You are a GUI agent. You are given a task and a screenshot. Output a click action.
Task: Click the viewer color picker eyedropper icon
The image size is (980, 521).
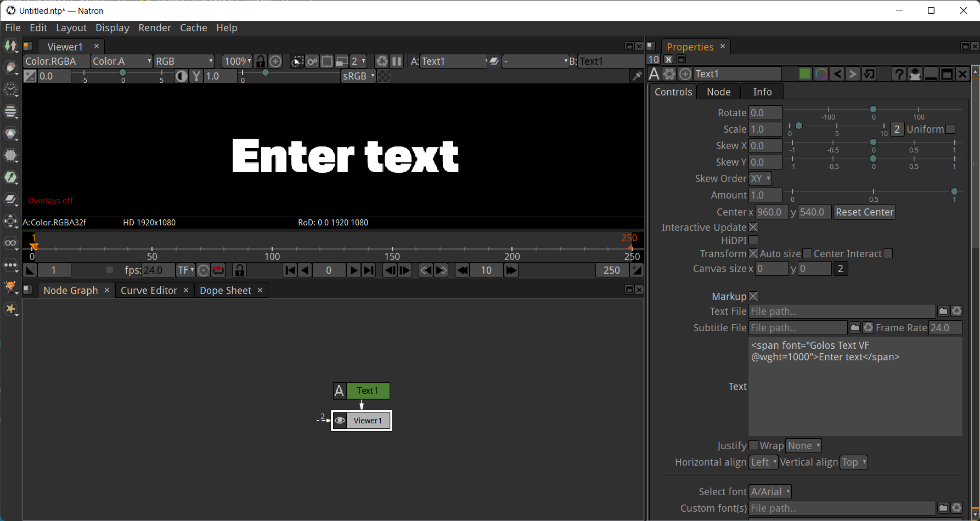tap(637, 76)
